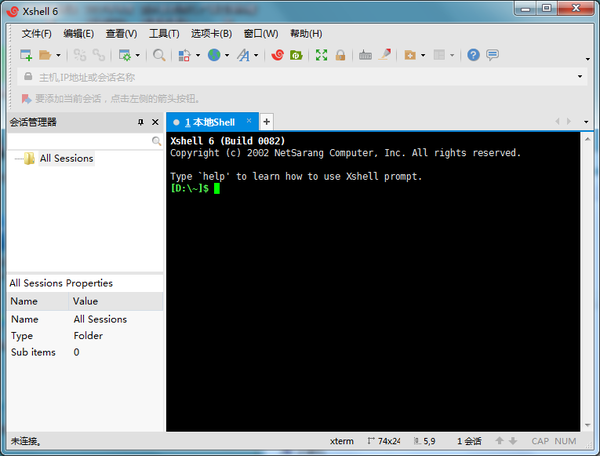This screenshot has height=456, width=600.
Task: Click the file transfer toolbar icon
Action: coord(184,55)
